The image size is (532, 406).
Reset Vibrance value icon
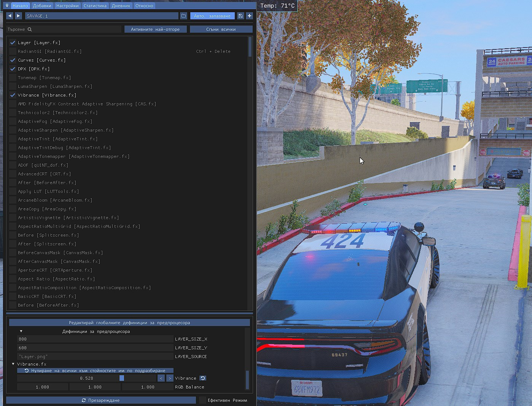[203, 378]
